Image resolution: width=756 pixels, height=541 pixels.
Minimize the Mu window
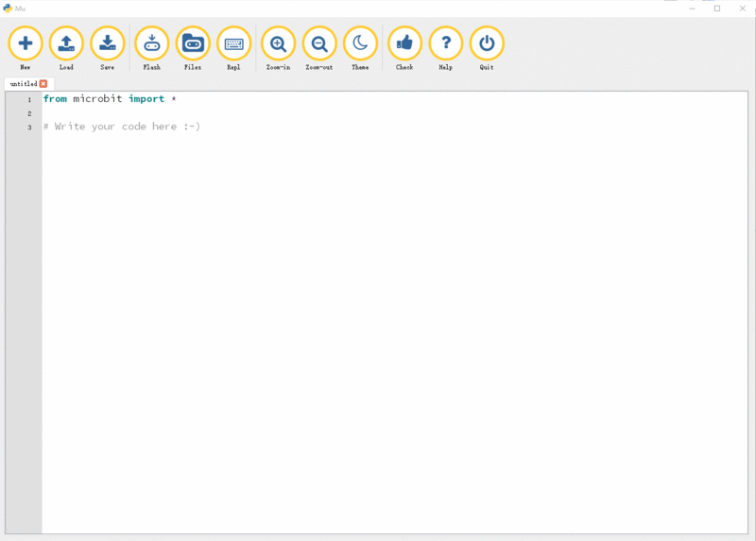click(692, 8)
